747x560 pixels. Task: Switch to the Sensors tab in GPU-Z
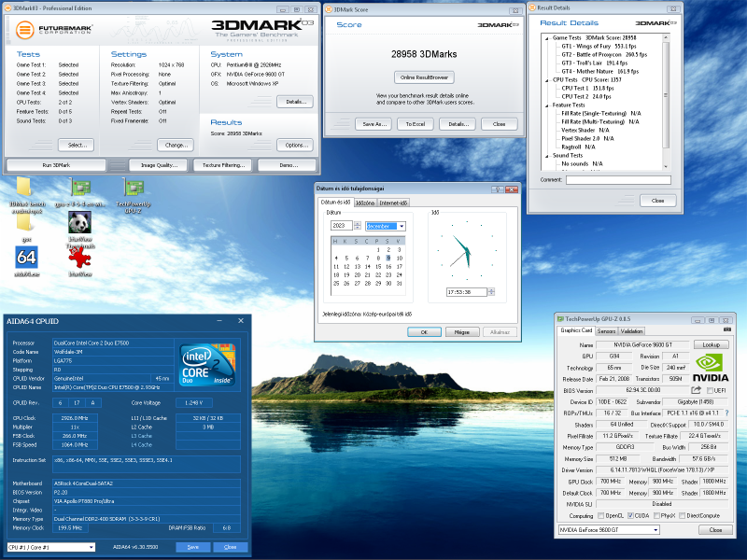606,331
